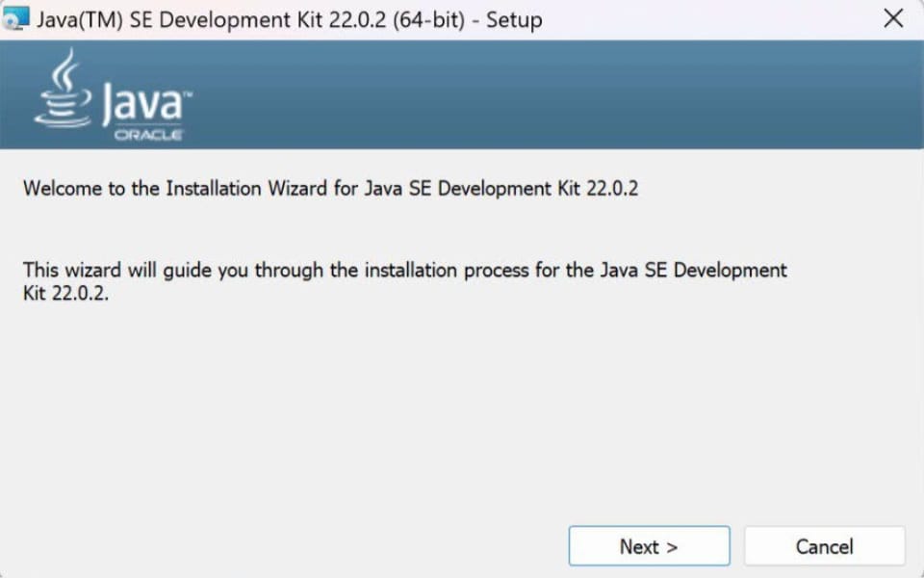924x578 pixels.
Task: Click the TM symbol beside the Java wordmark
Action: pyautogui.click(x=187, y=94)
